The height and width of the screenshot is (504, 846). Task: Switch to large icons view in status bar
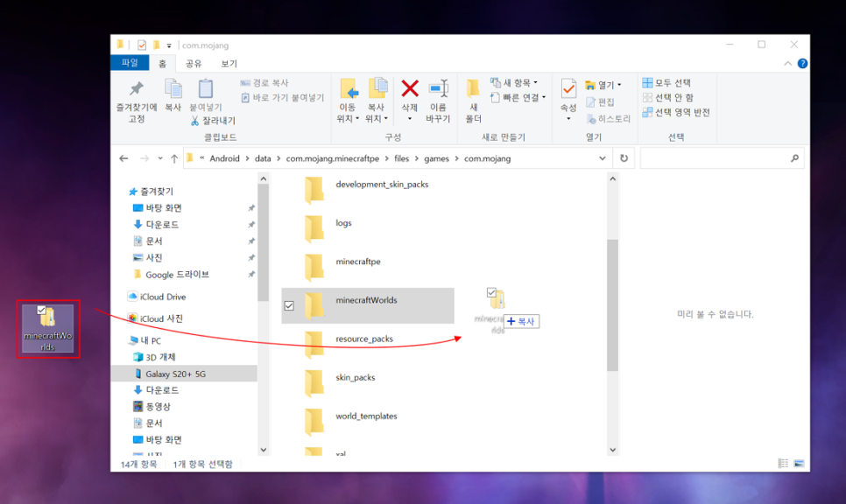point(799,464)
